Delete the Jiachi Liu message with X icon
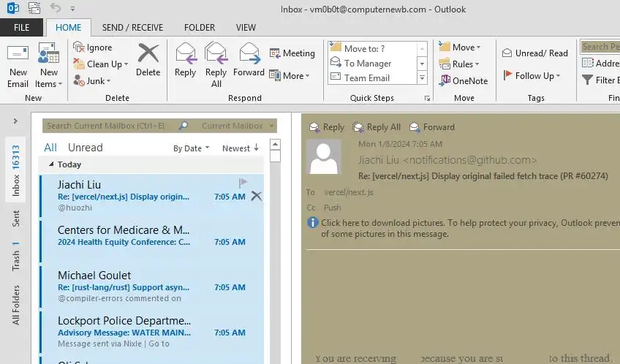The width and height of the screenshot is (620, 364). pyautogui.click(x=256, y=196)
